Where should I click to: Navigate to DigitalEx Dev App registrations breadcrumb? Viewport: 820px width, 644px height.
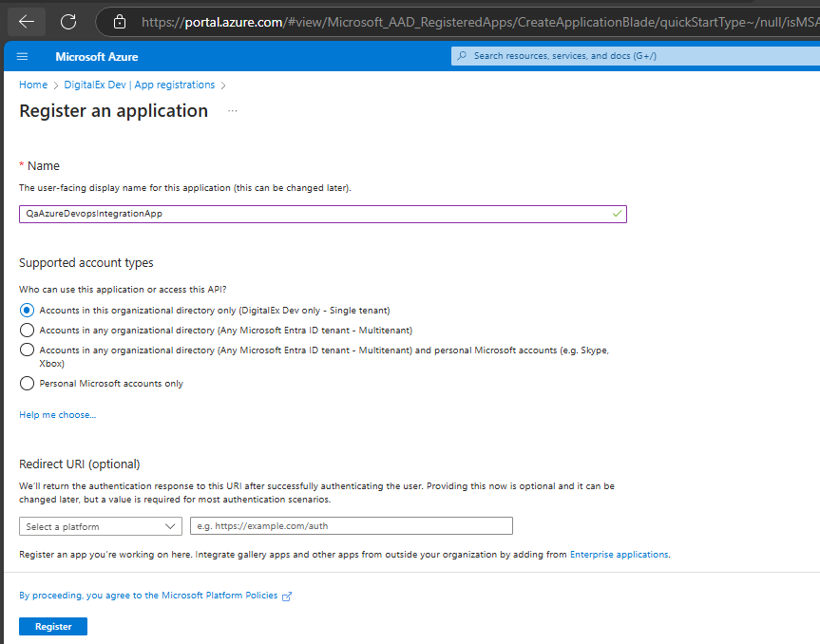point(140,85)
